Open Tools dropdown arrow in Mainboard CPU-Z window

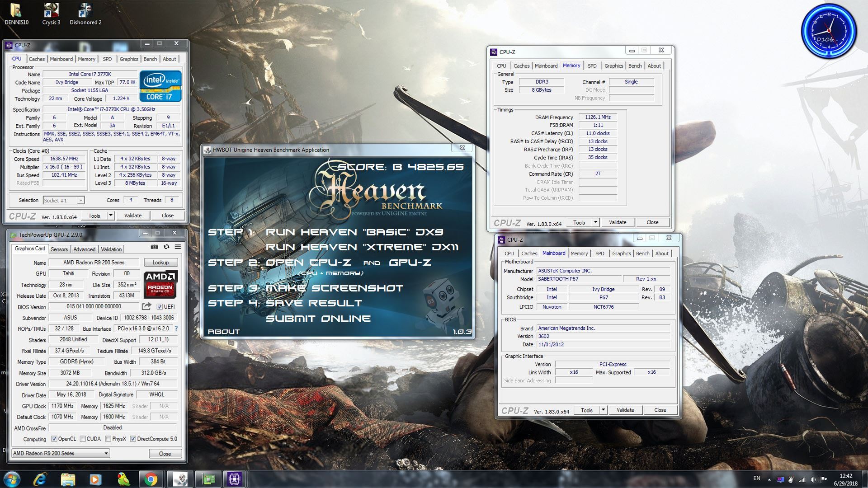click(604, 410)
